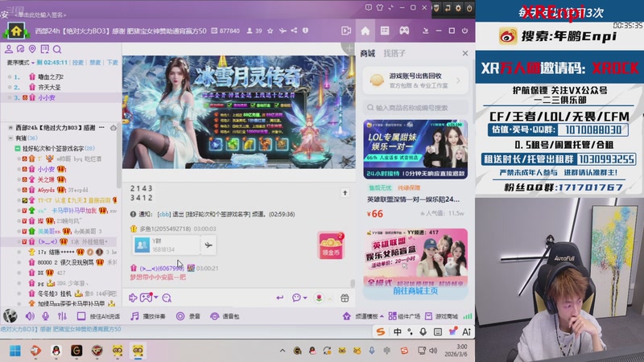Expand the gamepad dropdown in chat toolbar
This screenshot has height=362, width=644.
156,298
